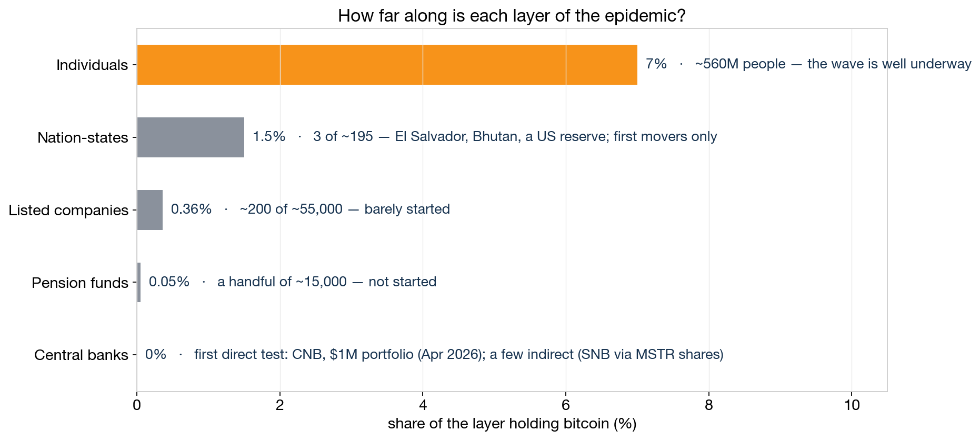Viewport: 980px width, 440px height.
Task: Click the Individuals axis label
Action: (x=92, y=65)
